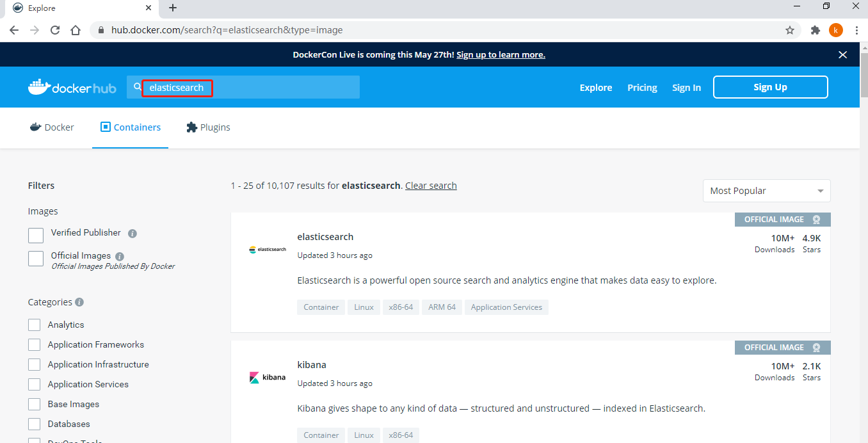Image resolution: width=868 pixels, height=443 pixels.
Task: Click the browser address bar URL
Action: pos(227,30)
